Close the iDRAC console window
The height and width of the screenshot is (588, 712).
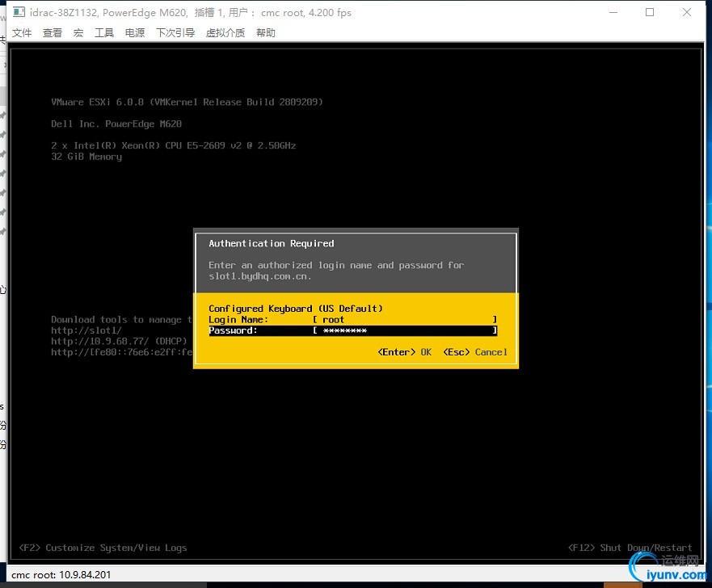tap(687, 12)
